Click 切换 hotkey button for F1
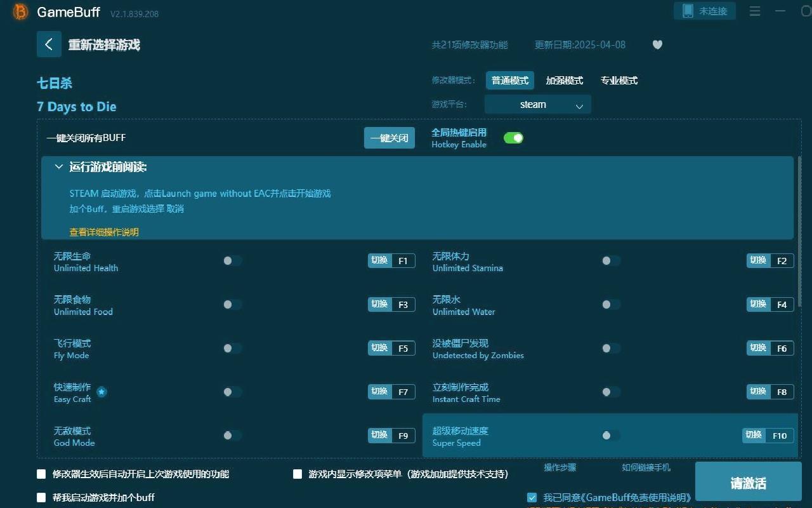812x508 pixels. 379,260
